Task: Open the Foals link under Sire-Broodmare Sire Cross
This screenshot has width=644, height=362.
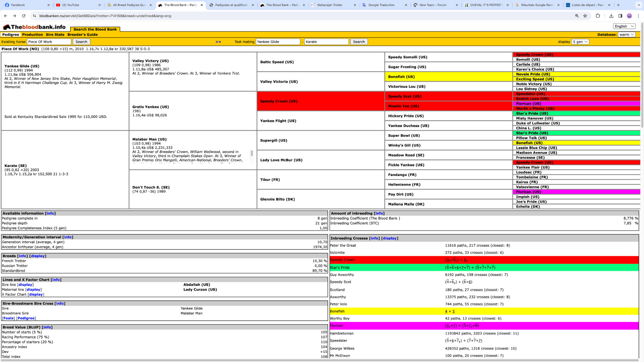Action: click(8, 318)
